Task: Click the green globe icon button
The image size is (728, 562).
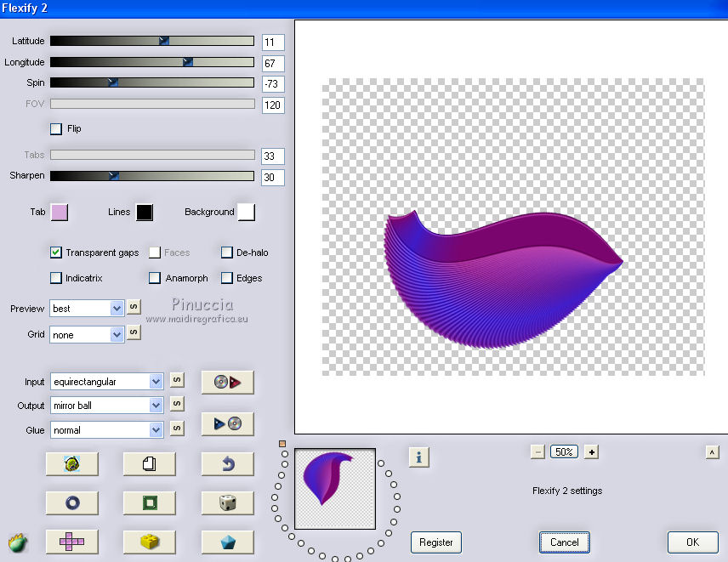Action: [x=72, y=463]
